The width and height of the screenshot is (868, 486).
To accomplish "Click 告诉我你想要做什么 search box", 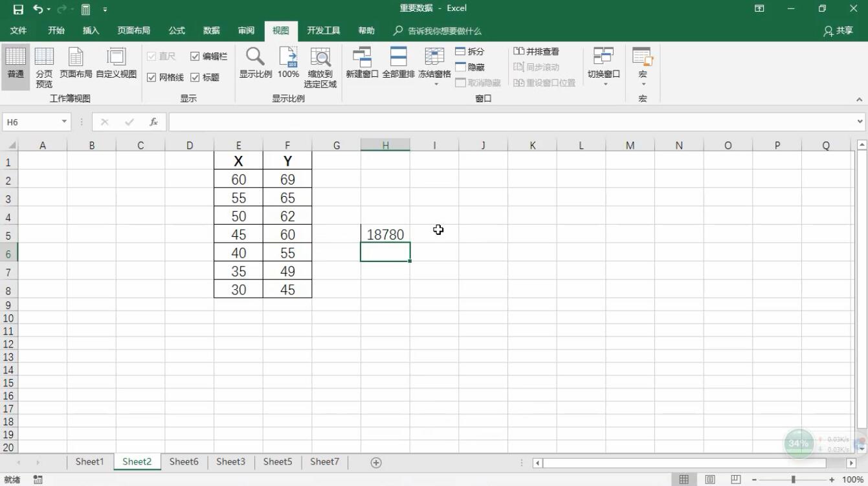I will (445, 30).
